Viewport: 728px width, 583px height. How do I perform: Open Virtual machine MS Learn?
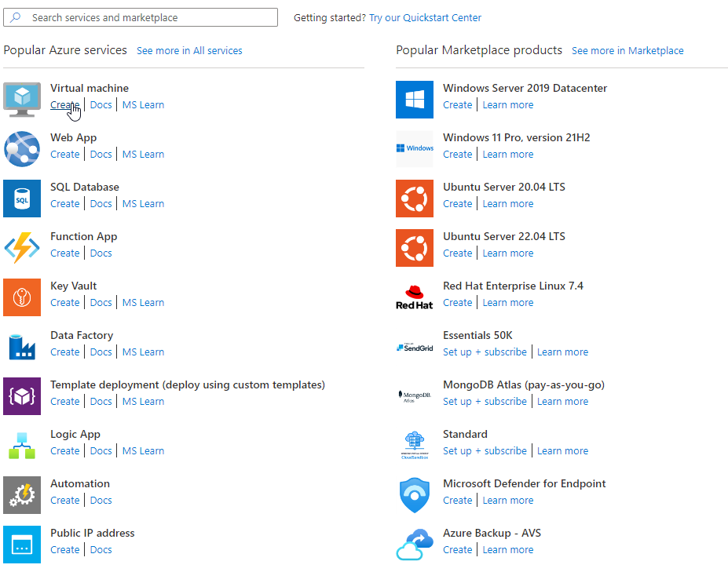[144, 105]
